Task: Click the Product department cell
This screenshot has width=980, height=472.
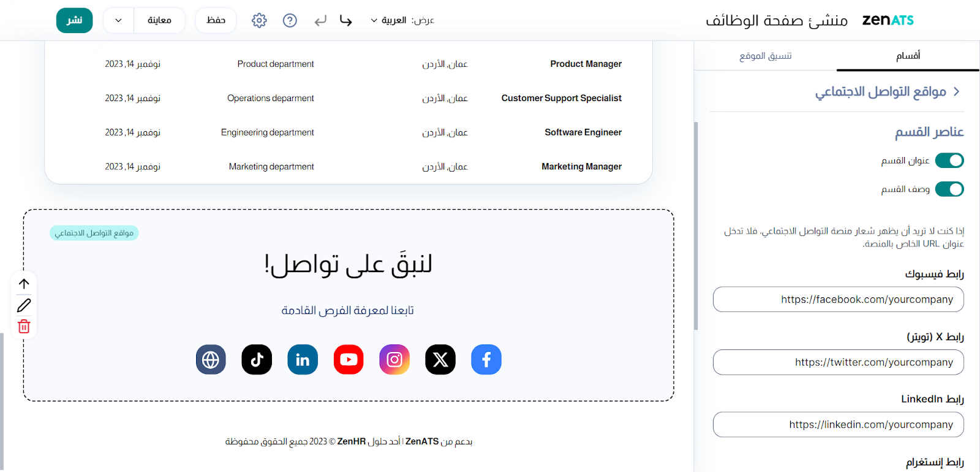Action: click(276, 64)
